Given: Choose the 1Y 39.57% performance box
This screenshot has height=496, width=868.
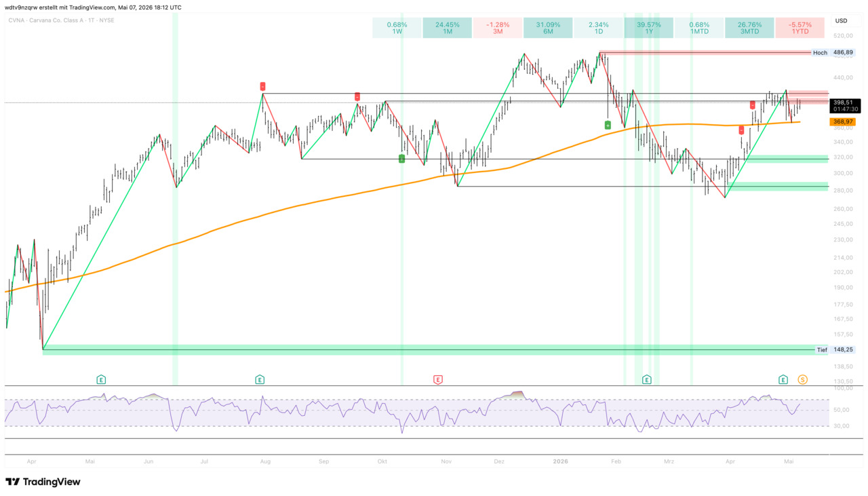Looking at the screenshot, I should 648,28.
